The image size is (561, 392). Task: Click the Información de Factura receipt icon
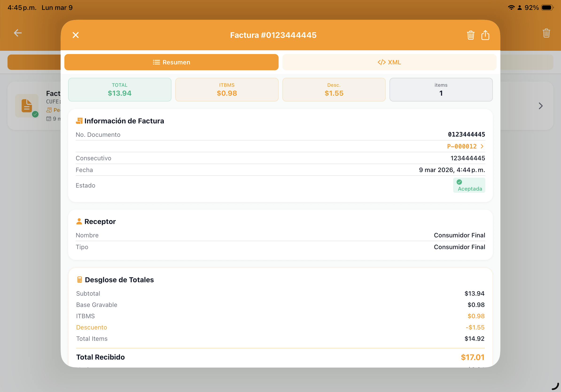point(79,121)
